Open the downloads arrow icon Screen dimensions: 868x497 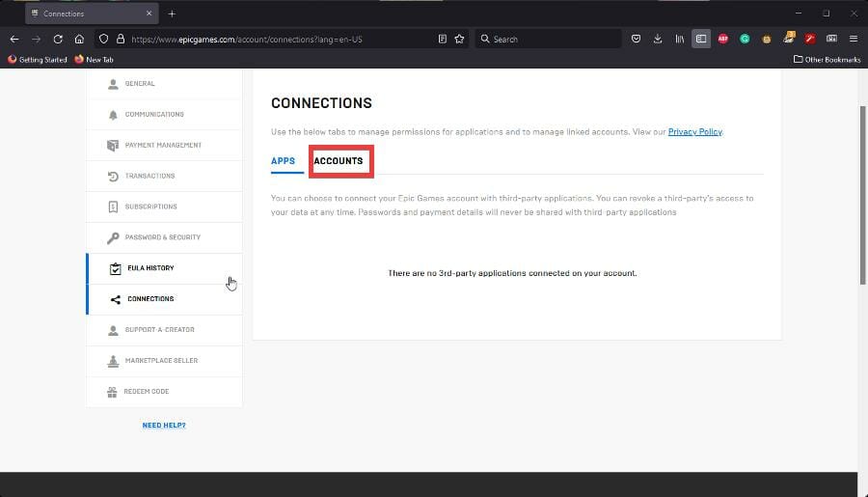point(658,39)
